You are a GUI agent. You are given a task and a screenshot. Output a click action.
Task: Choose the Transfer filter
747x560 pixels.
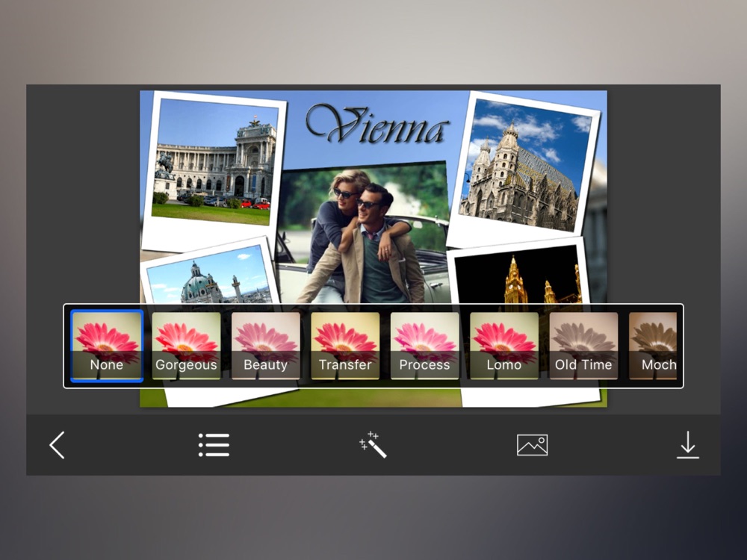[345, 346]
